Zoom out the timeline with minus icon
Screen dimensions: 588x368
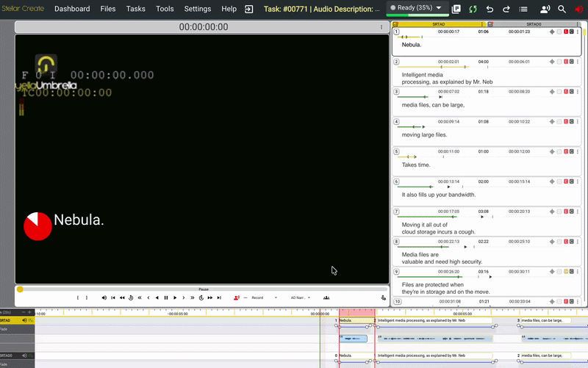pyautogui.click(x=24, y=311)
